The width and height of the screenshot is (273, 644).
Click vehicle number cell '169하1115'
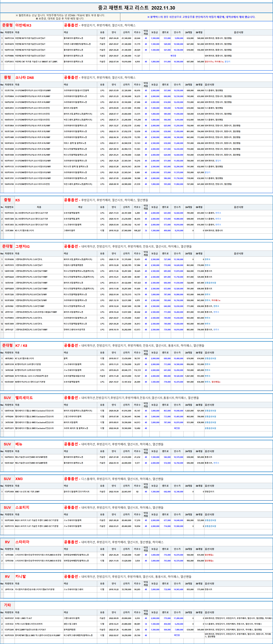[x=9, y=526]
